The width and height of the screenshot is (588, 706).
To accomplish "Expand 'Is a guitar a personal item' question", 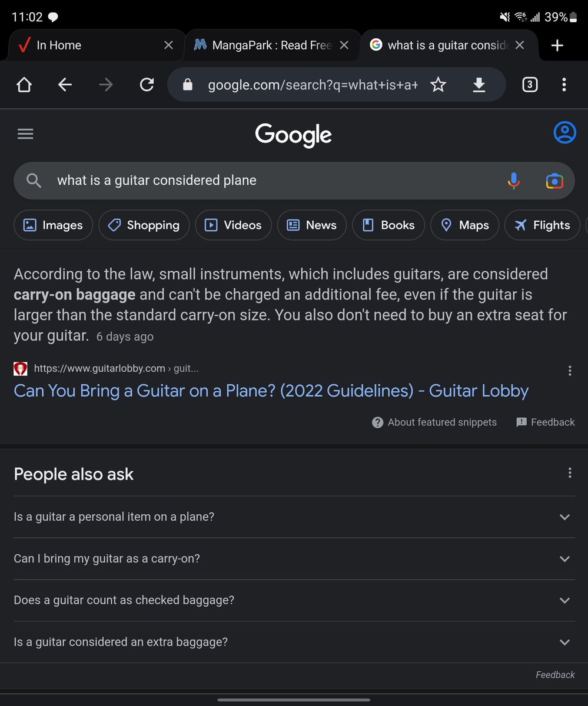I will pos(294,517).
